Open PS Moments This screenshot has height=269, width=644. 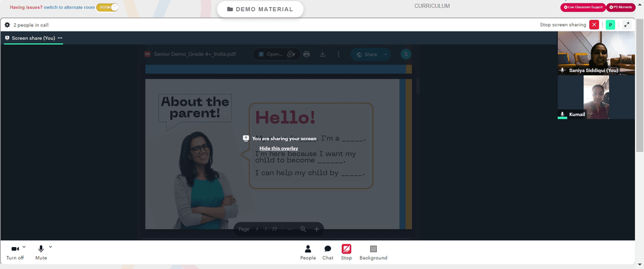pos(621,7)
